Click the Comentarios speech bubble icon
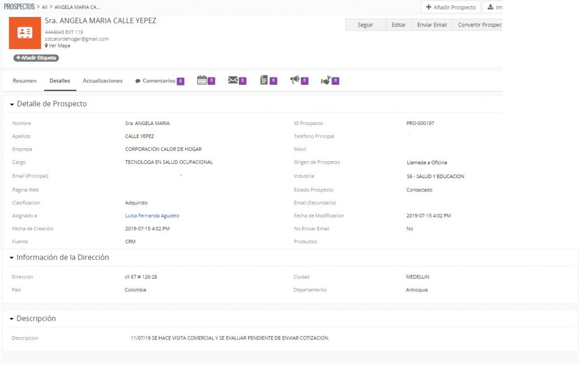The width and height of the screenshot is (579, 392). coord(138,81)
